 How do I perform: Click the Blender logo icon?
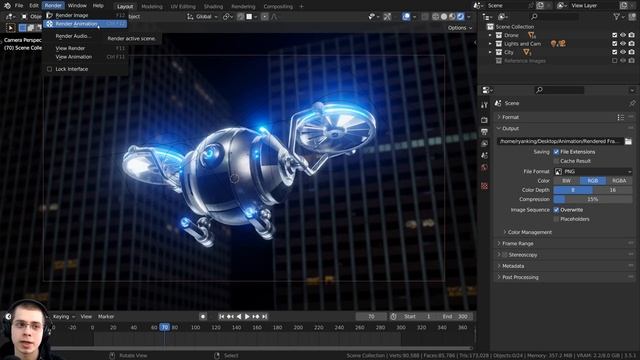7,6
